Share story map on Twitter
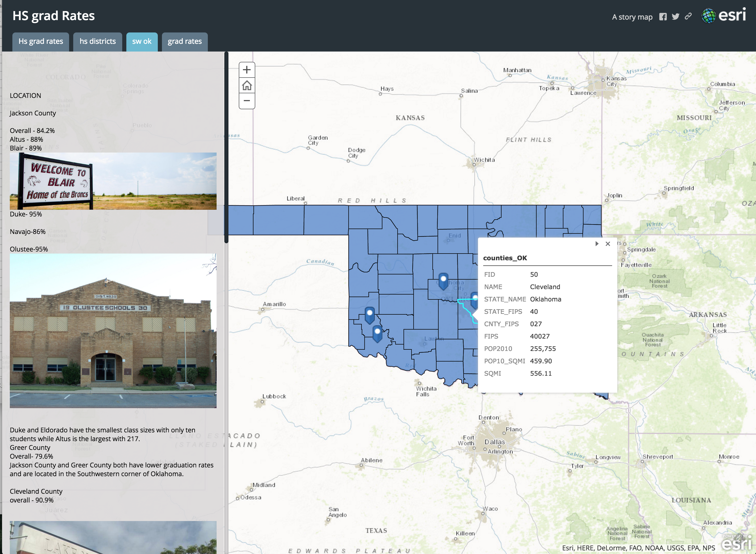Screen dimensions: 756x554 [x=676, y=17]
